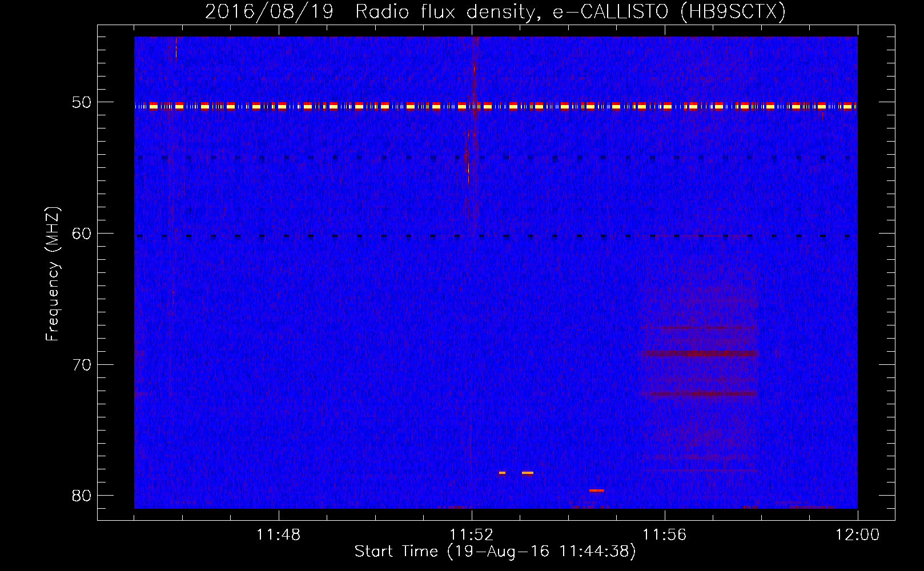
Task: Click the 12:00 time tick label
Action: click(858, 535)
